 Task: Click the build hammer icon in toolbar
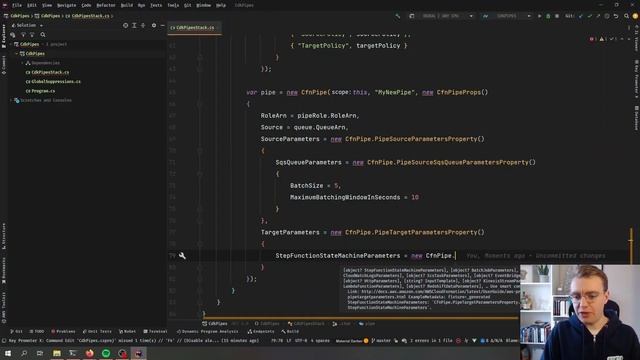398,16
